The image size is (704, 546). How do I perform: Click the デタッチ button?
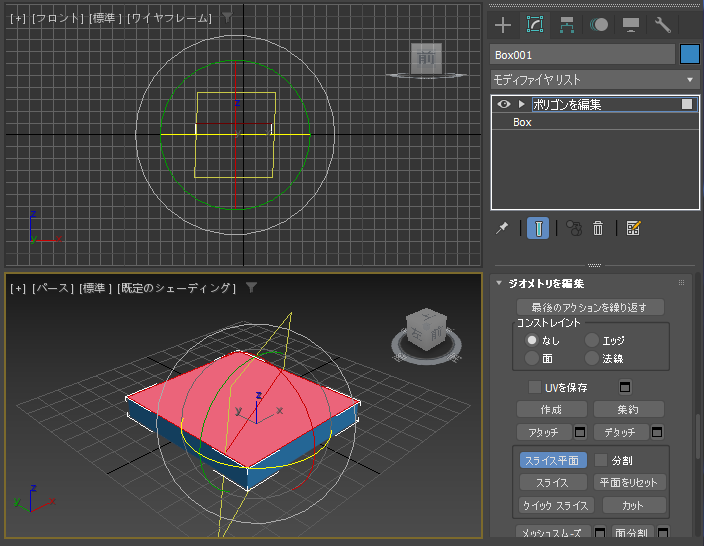(x=621, y=432)
